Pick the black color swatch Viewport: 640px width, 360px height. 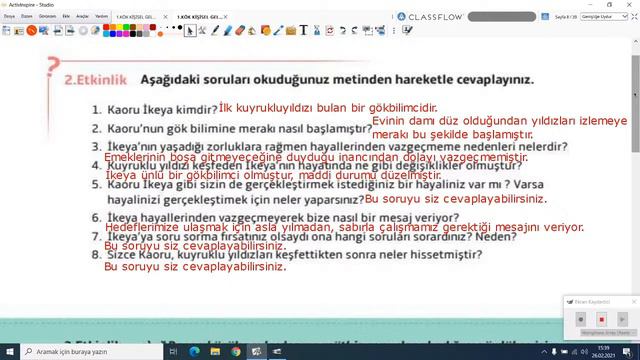[x=133, y=34]
